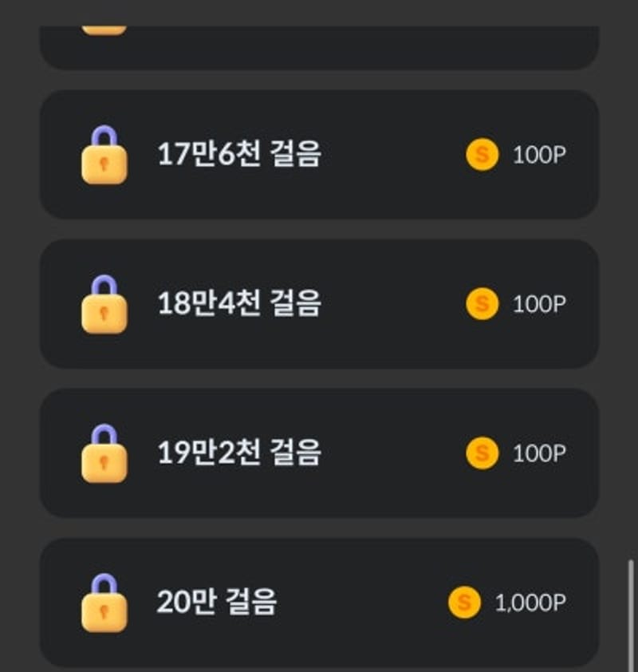Click the lock icon for 19만2천 걸음
Image resolution: width=638 pixels, height=672 pixels.
pyautogui.click(x=104, y=453)
